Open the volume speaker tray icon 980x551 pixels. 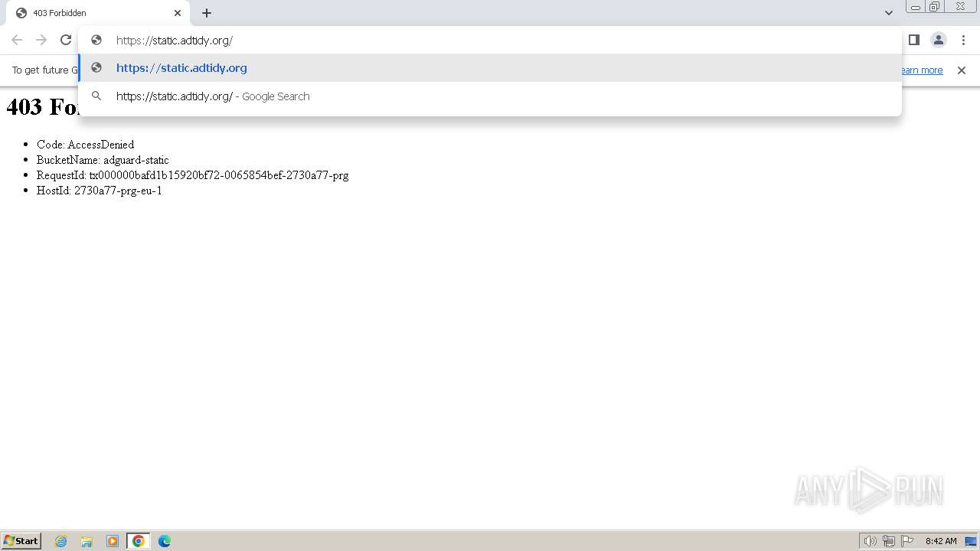pos(870,541)
